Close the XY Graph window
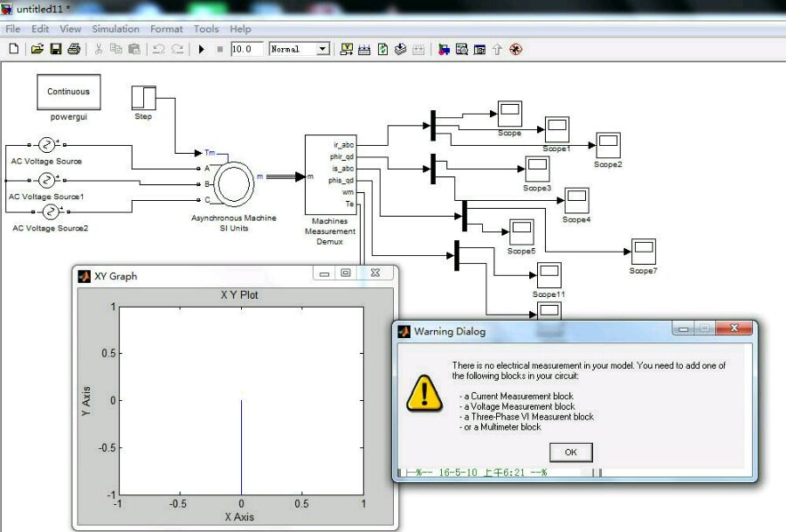Image resolution: width=786 pixels, height=532 pixels. (375, 273)
